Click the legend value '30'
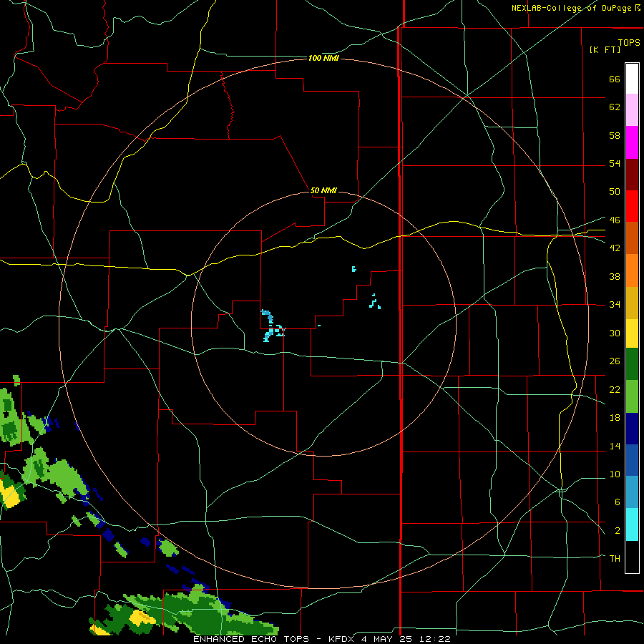The height and width of the screenshot is (644, 644). pos(615,333)
